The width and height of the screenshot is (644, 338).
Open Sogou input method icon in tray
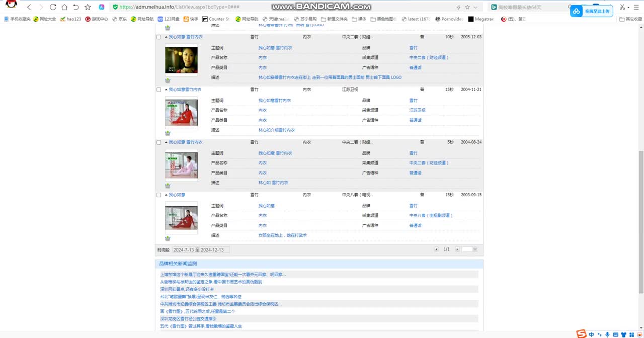(x=582, y=334)
